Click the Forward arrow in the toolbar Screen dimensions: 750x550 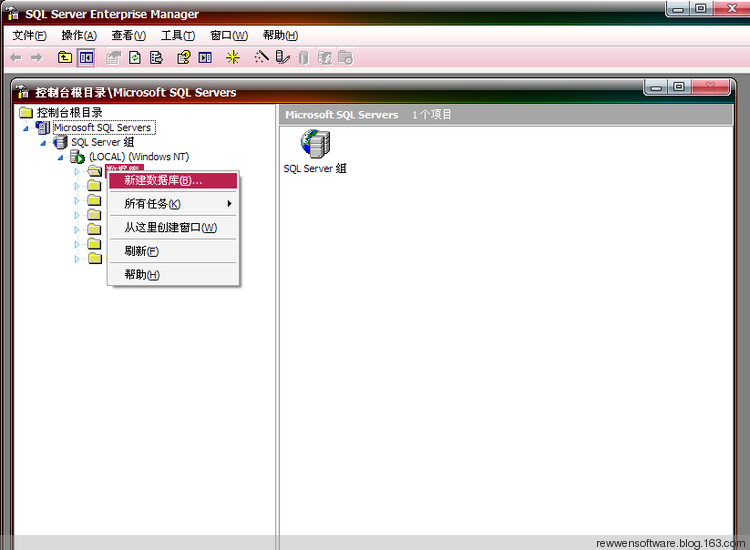36,58
